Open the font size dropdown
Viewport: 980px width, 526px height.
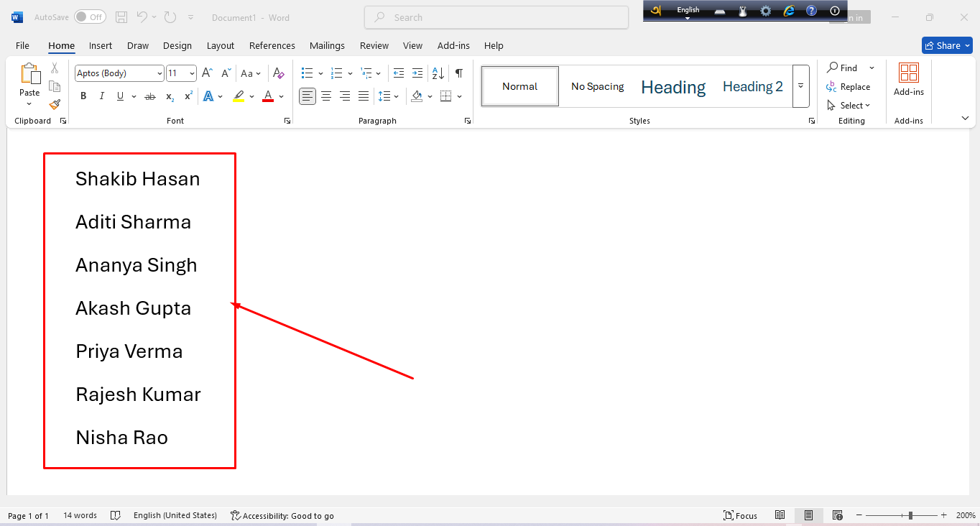tap(191, 73)
